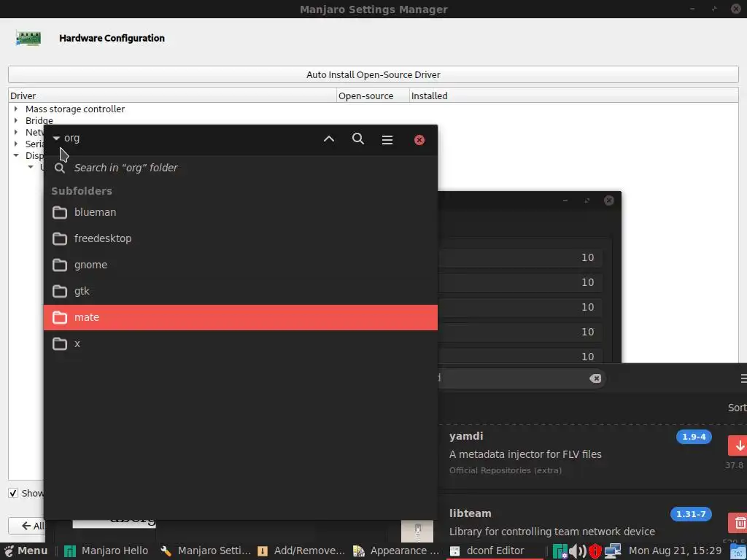The height and width of the screenshot is (560, 747).
Task: Expand Mass storage controller tree row
Action: coord(16,109)
